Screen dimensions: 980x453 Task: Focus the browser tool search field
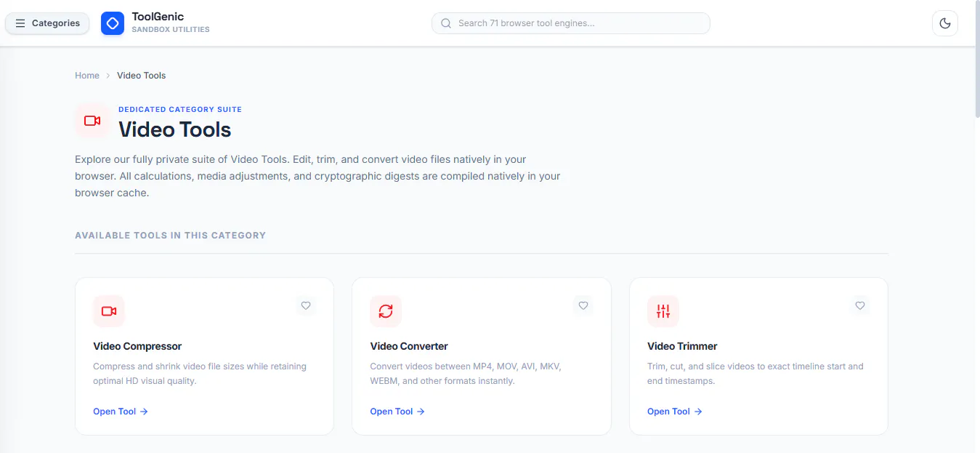tap(570, 23)
